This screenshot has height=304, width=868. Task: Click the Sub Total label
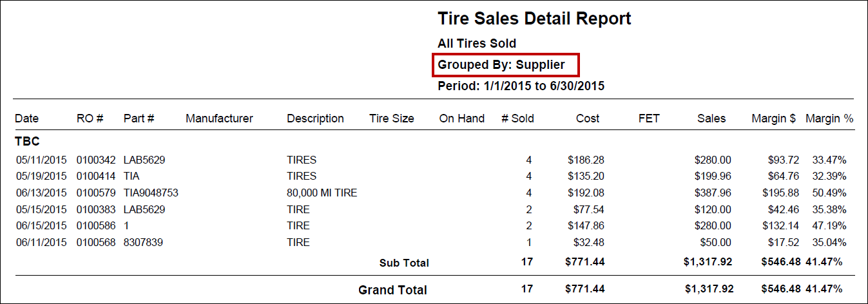coord(404,263)
